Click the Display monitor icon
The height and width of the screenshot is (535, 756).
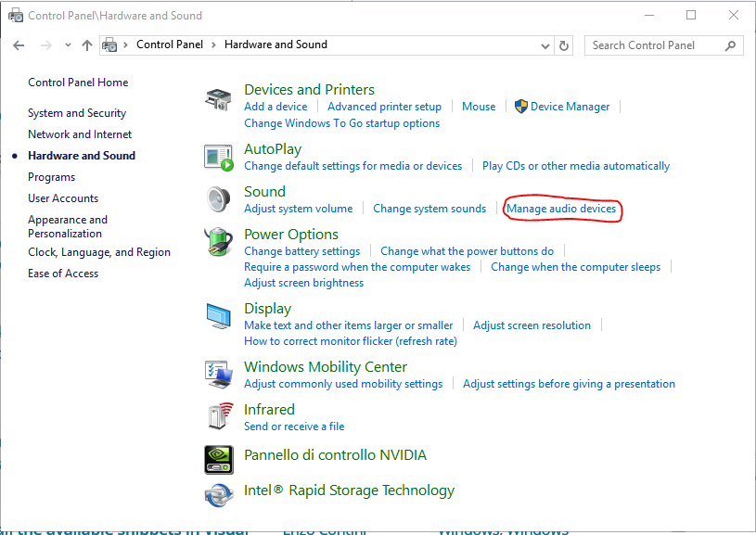218,316
